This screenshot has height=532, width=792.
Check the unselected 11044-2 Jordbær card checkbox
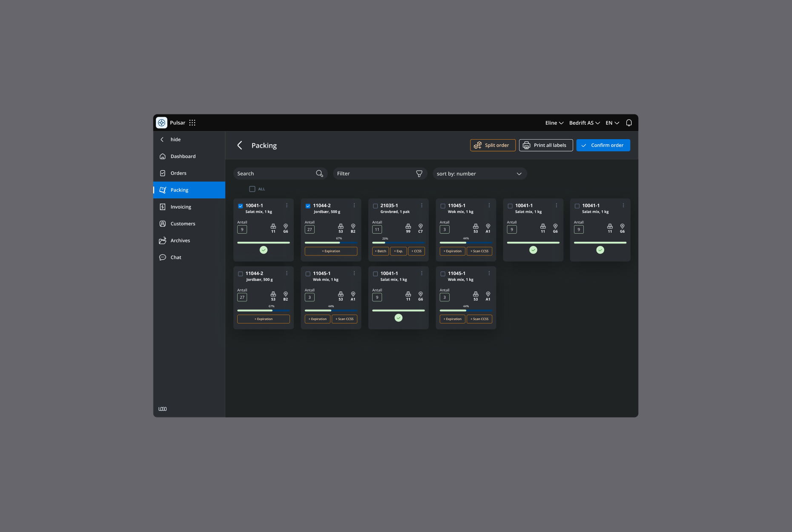240,274
